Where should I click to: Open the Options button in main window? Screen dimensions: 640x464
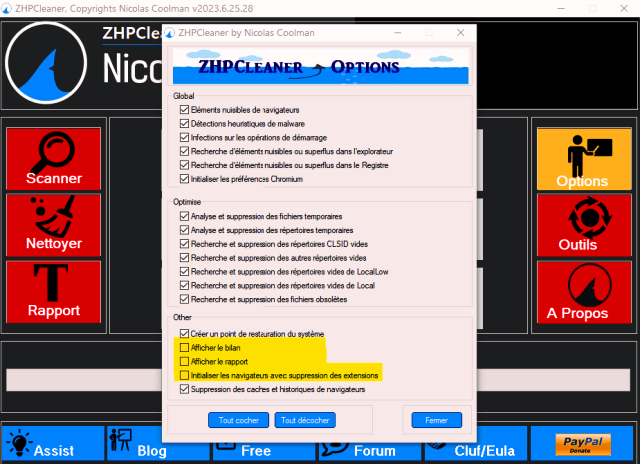tap(584, 159)
